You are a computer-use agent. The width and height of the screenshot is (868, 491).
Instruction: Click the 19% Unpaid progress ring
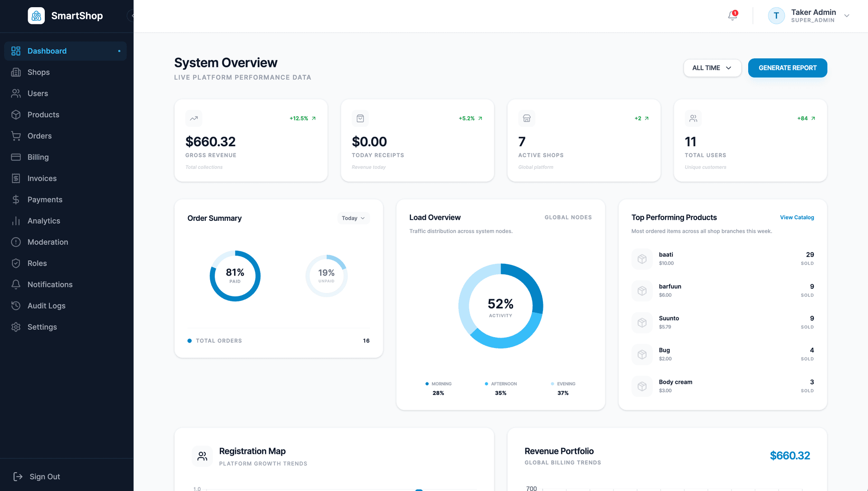[x=326, y=276]
